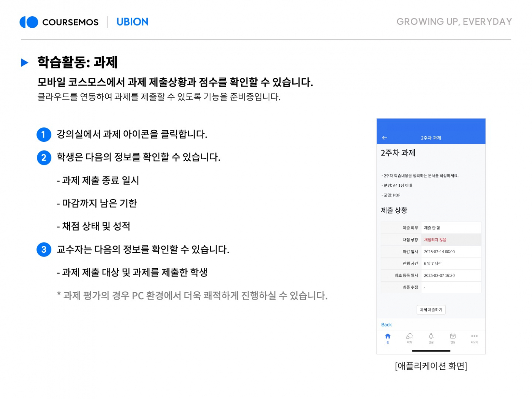Image resolution: width=532 pixels, height=399 pixels.
Task: Click the blue number 2 step circle
Action: (44, 158)
